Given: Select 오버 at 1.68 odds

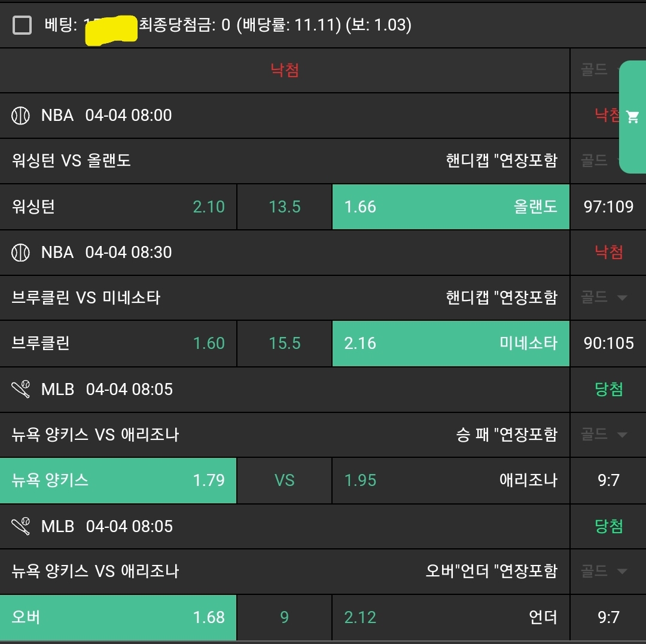Looking at the screenshot, I should [118, 618].
